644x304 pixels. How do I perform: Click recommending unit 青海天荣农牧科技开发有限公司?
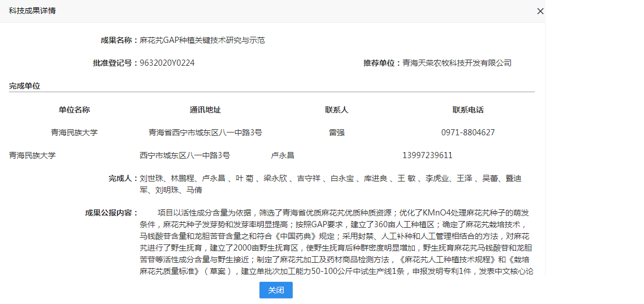(456, 63)
